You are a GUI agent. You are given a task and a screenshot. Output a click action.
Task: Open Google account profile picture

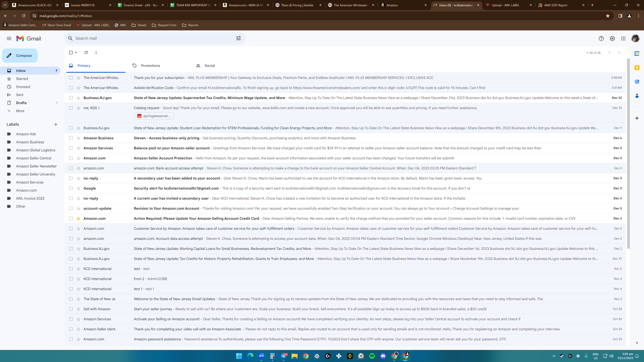tap(635, 38)
